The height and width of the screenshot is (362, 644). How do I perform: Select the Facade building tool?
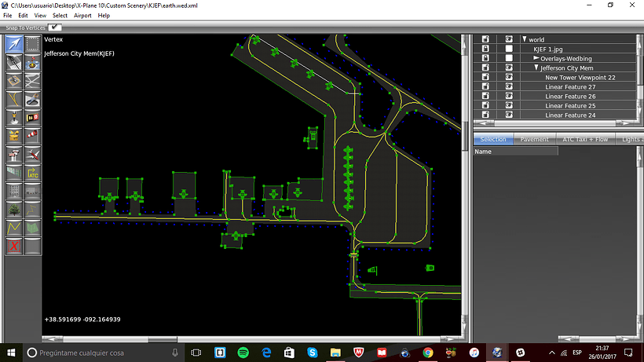click(x=14, y=192)
